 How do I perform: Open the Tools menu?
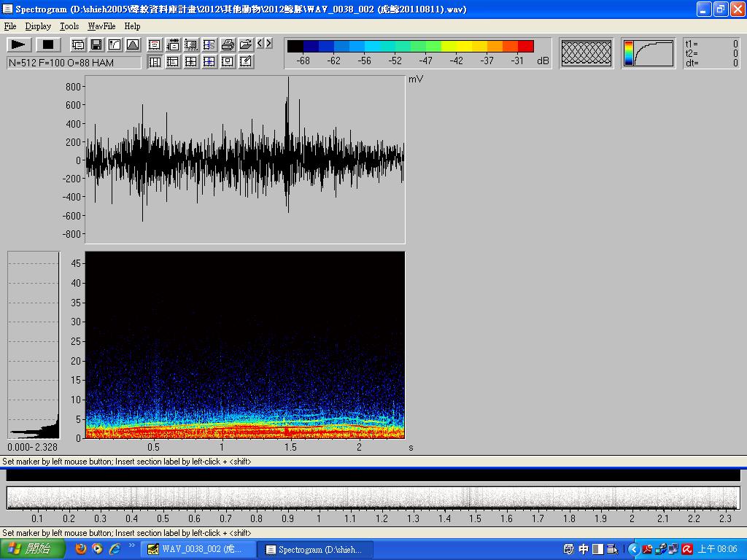pos(69,26)
